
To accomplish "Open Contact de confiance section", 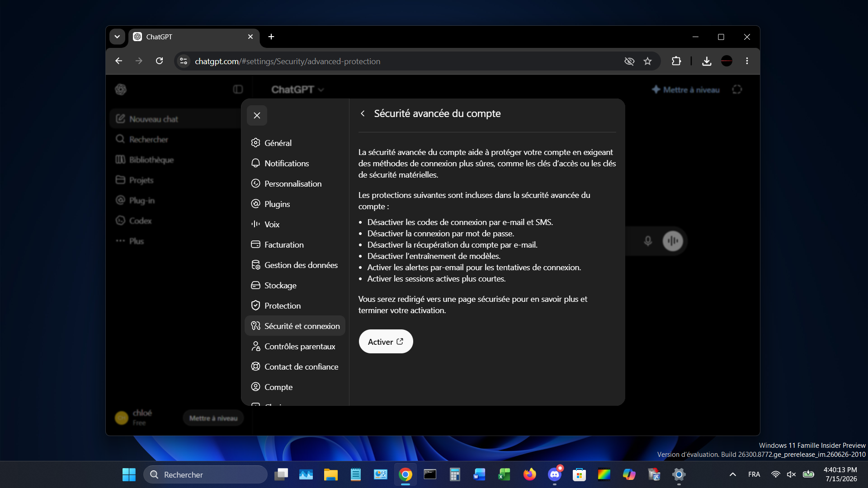I will pyautogui.click(x=295, y=366).
